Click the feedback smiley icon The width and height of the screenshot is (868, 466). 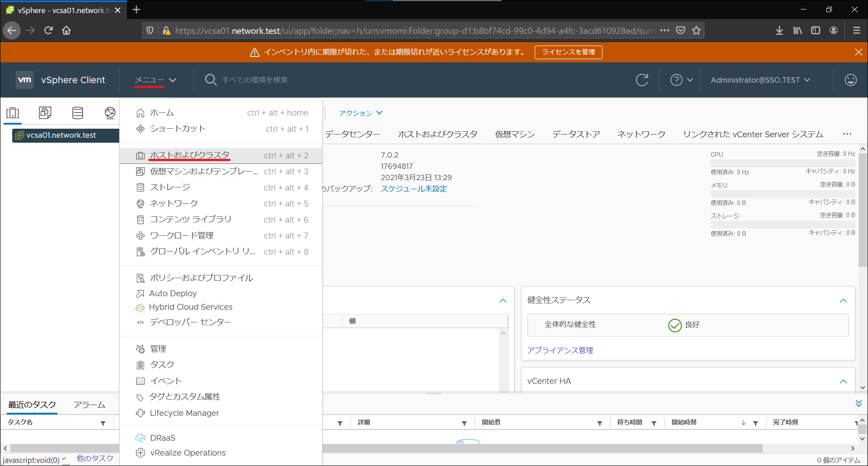point(851,80)
